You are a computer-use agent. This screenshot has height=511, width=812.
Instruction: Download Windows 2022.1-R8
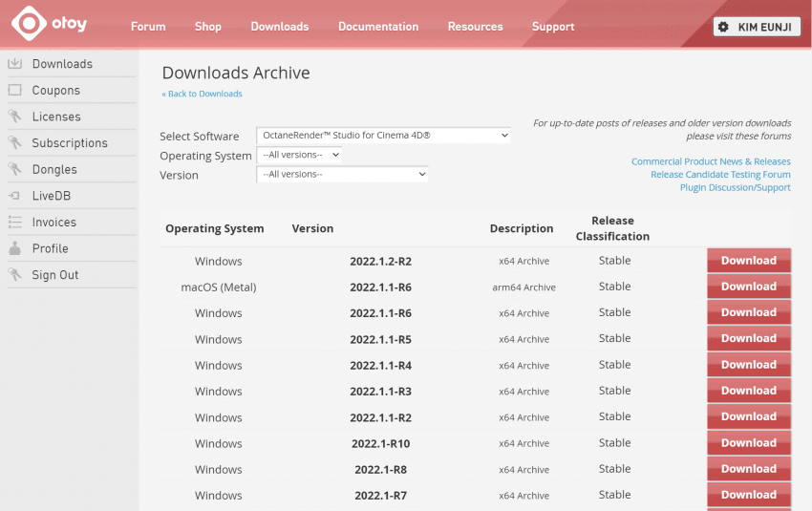click(x=749, y=469)
